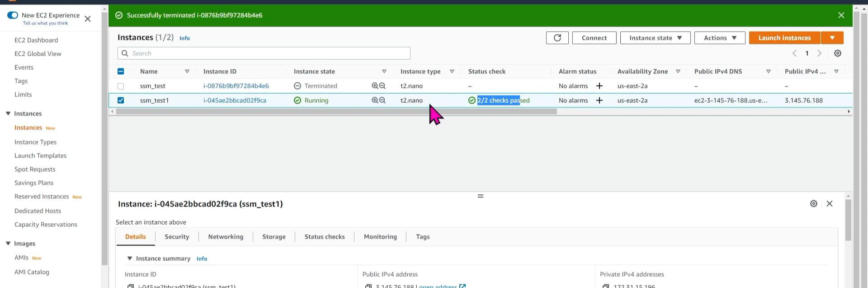Sort by Instance type column
The width and height of the screenshot is (868, 288).
coord(452,72)
